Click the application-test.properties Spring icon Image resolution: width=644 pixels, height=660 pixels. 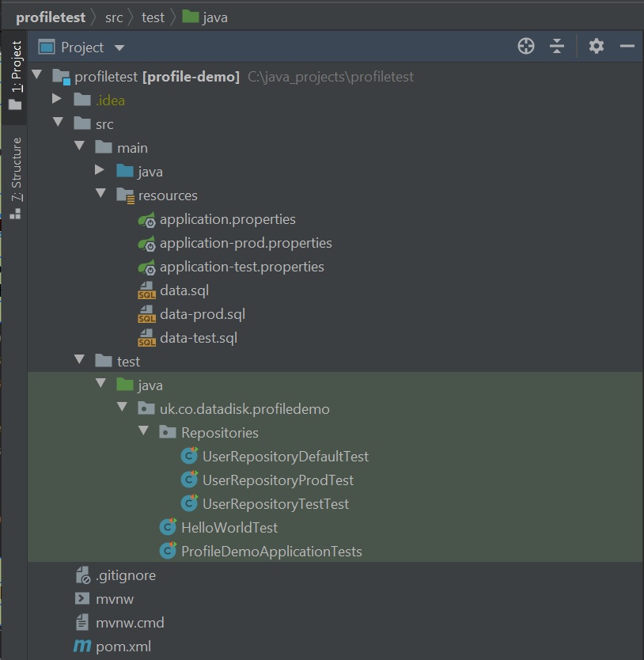[146, 267]
